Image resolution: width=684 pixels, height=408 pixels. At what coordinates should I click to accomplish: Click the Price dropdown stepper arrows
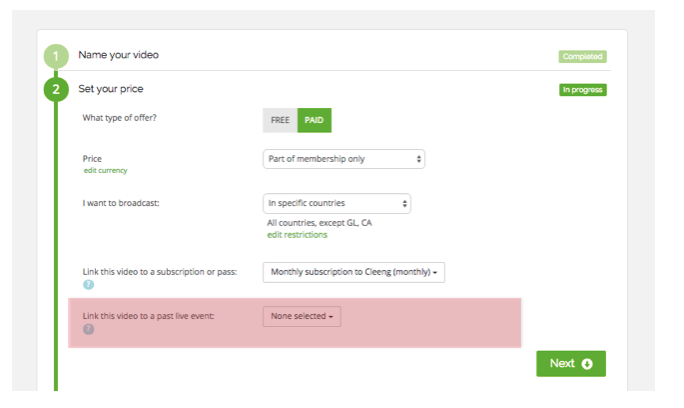[419, 159]
